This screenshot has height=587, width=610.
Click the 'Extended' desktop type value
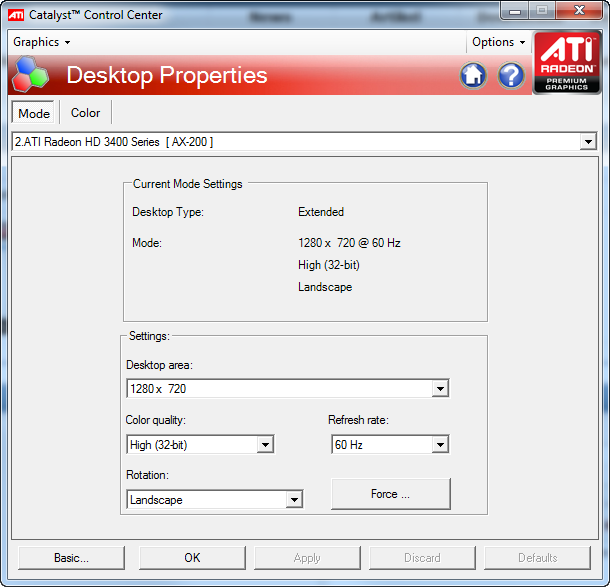[x=321, y=212]
